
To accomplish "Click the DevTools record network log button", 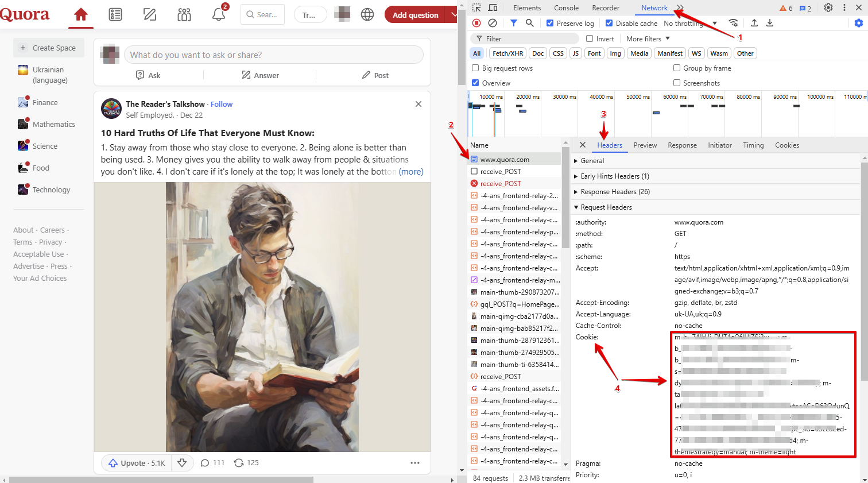I will [x=476, y=23].
